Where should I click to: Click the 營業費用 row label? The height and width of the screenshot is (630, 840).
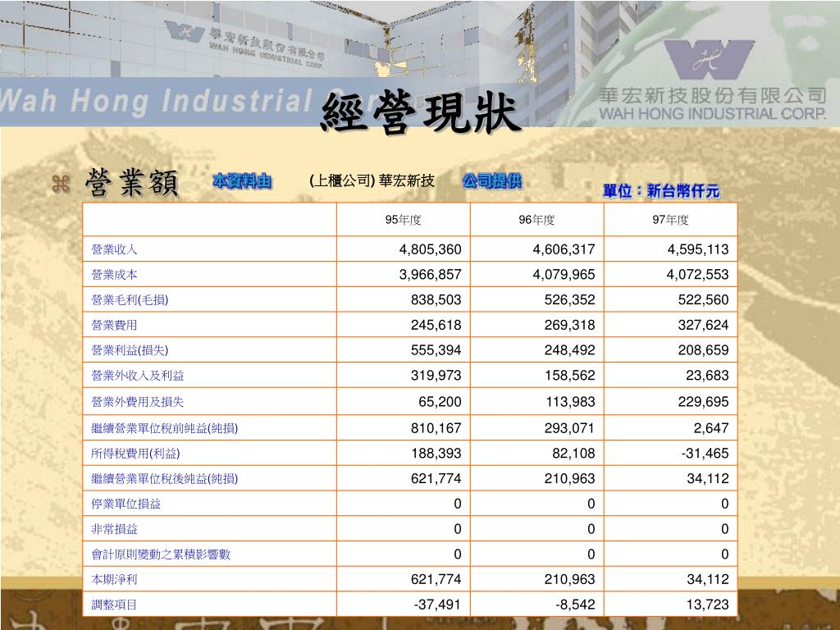(x=114, y=325)
